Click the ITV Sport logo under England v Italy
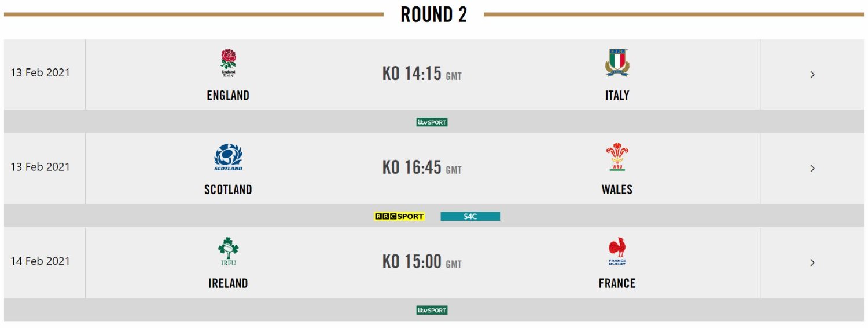Image resolution: width=868 pixels, height=328 pixels. point(432,122)
